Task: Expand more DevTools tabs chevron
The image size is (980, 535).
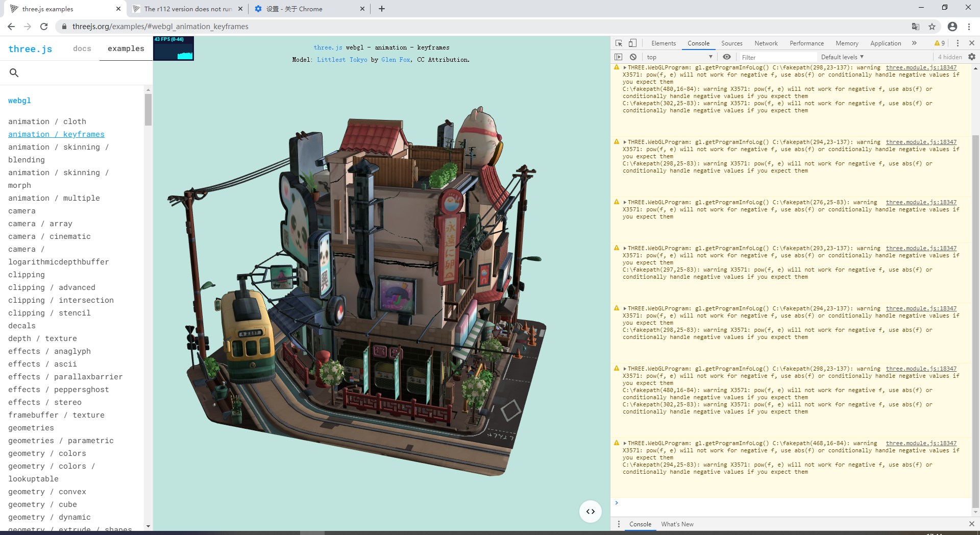Action: [x=914, y=43]
